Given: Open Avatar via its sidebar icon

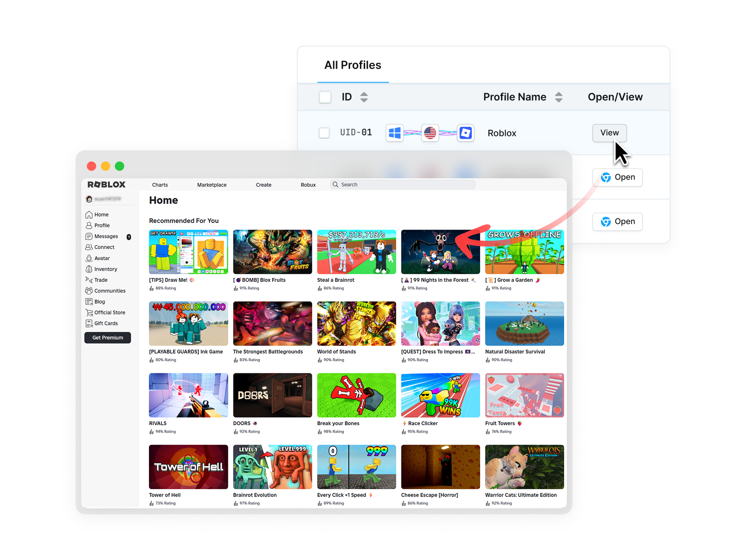Looking at the screenshot, I should [x=89, y=258].
